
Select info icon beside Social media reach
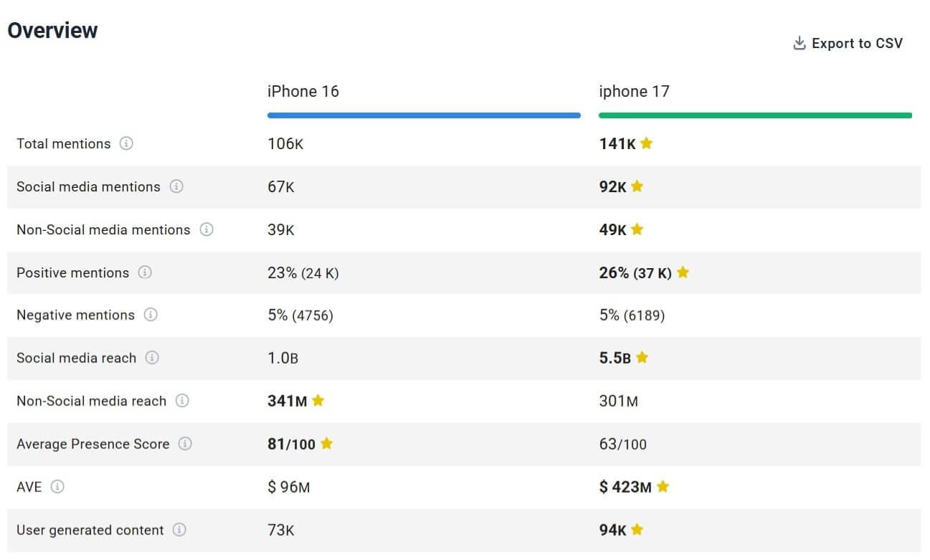tap(152, 358)
